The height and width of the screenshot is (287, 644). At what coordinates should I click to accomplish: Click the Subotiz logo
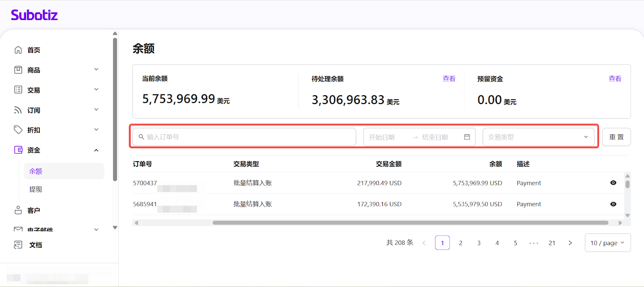click(34, 15)
